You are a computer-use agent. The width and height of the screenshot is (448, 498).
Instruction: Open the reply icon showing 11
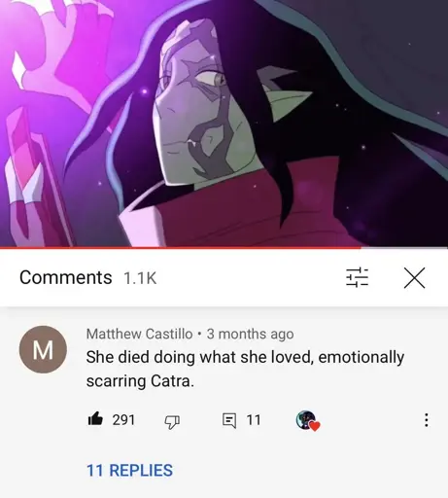pos(229,420)
